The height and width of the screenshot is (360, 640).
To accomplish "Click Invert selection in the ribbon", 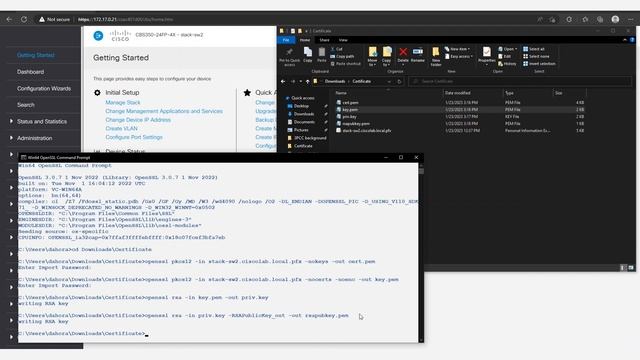I will pyautogui.click(x=539, y=64).
